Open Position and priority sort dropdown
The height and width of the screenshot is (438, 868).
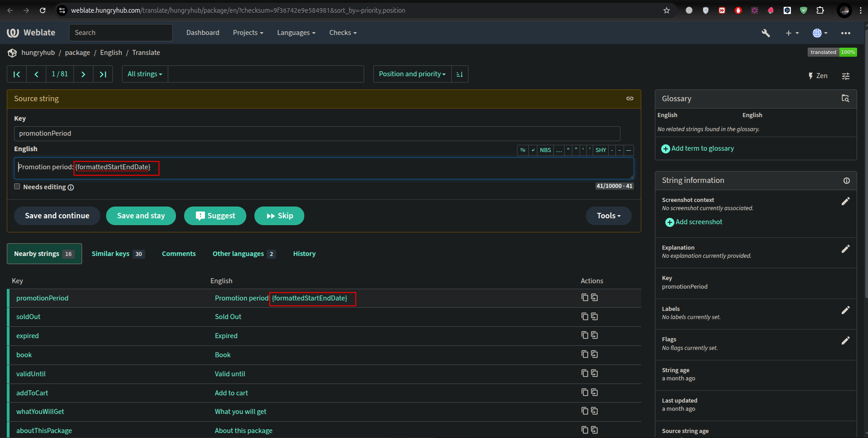412,74
